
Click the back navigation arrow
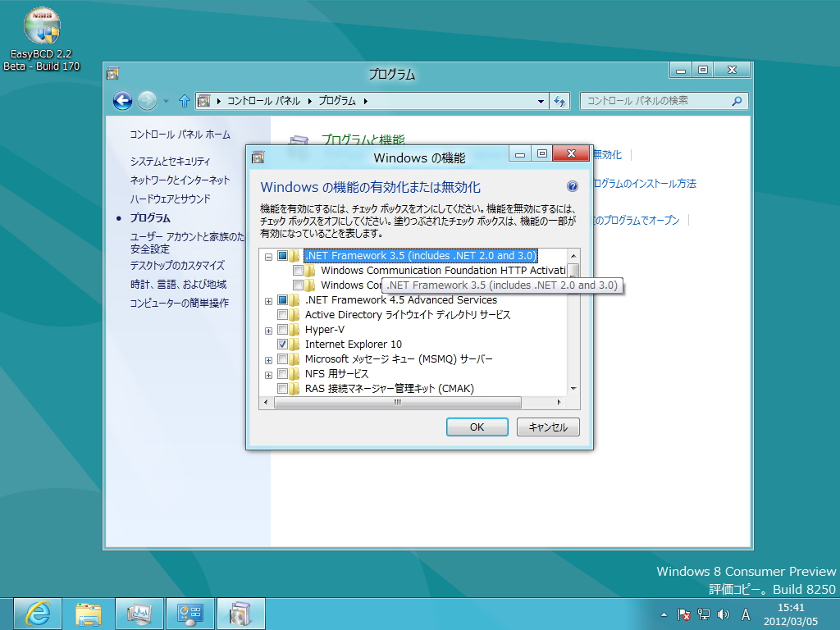click(121, 100)
